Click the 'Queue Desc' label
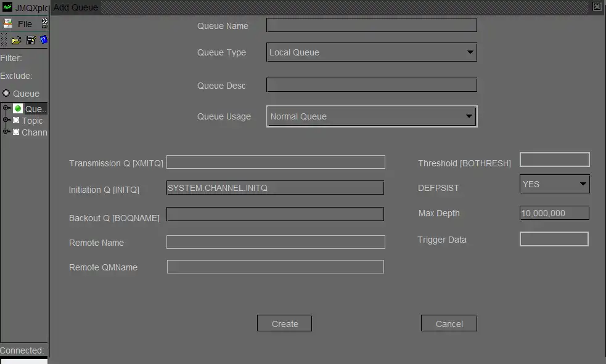This screenshot has width=606, height=364. click(221, 86)
